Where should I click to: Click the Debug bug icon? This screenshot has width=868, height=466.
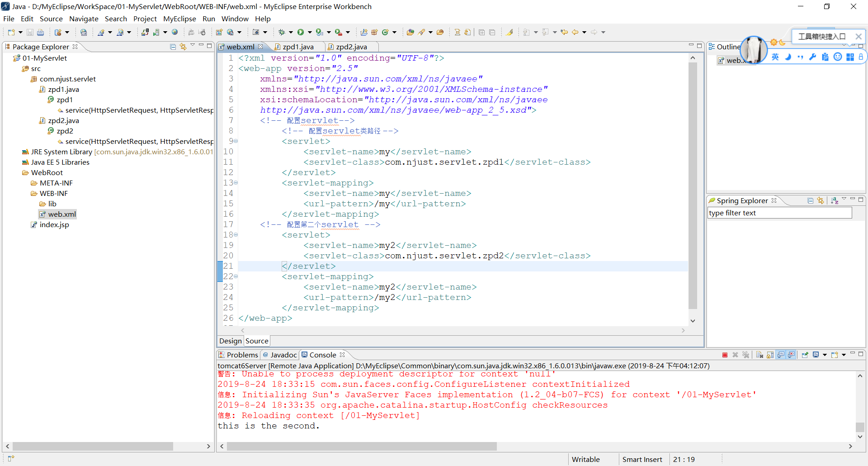click(281, 32)
